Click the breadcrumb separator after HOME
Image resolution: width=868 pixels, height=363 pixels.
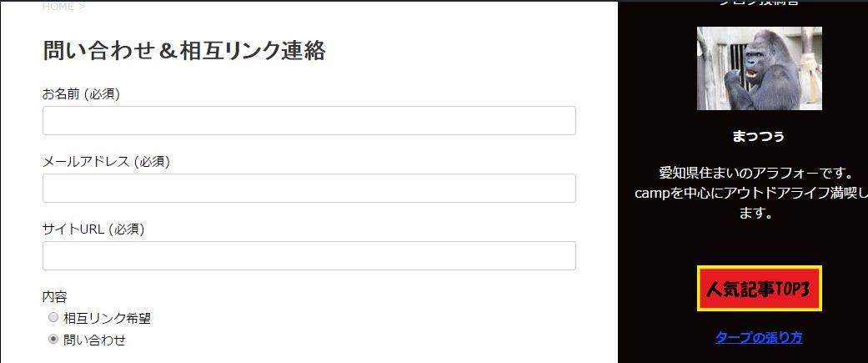coord(82,7)
